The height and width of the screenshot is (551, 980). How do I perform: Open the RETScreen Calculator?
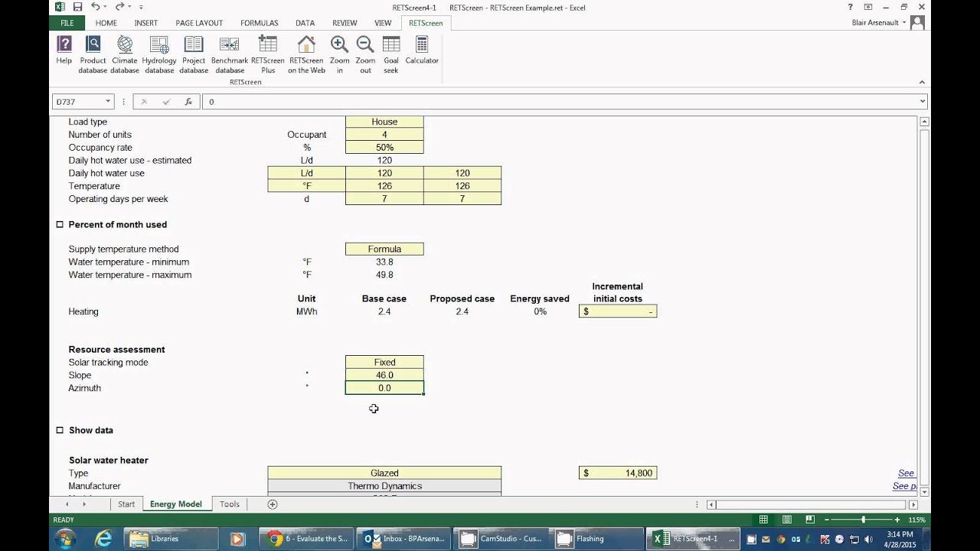pos(422,51)
